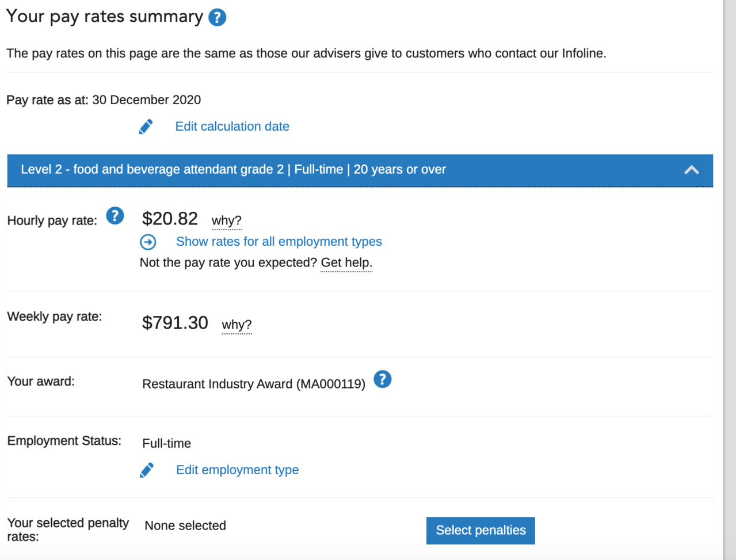Click the $20.82 hourly pay amount
The image size is (736, 560).
click(x=170, y=219)
